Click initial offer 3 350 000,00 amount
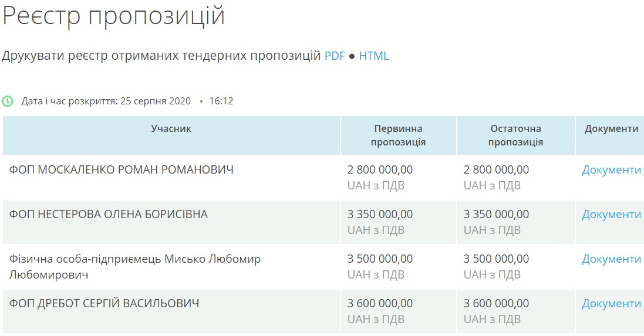 [x=380, y=215]
